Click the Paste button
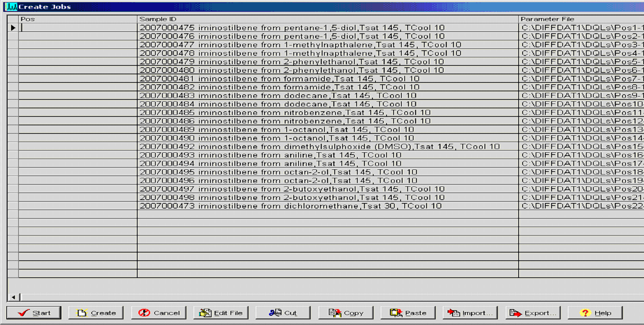The width and height of the screenshot is (644, 325). [408, 313]
